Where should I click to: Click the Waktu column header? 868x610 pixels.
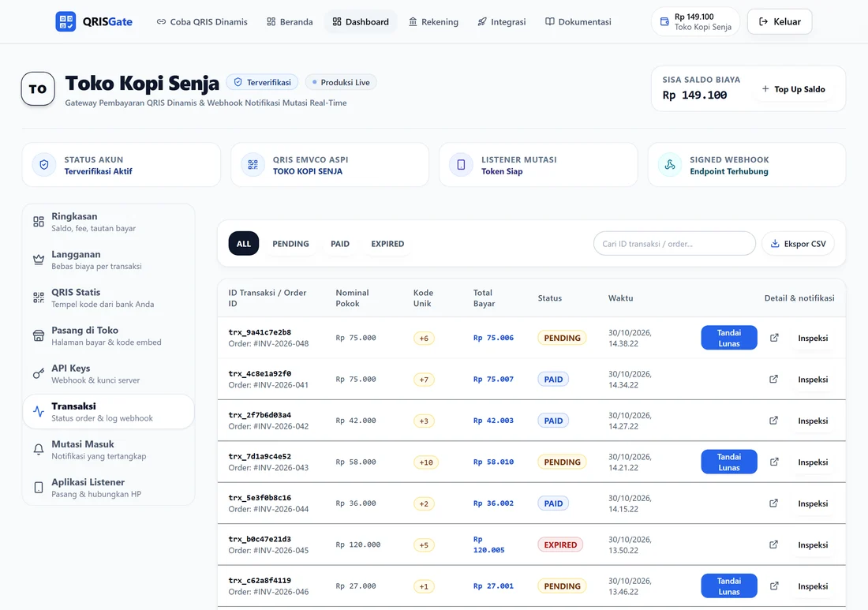pyautogui.click(x=620, y=298)
